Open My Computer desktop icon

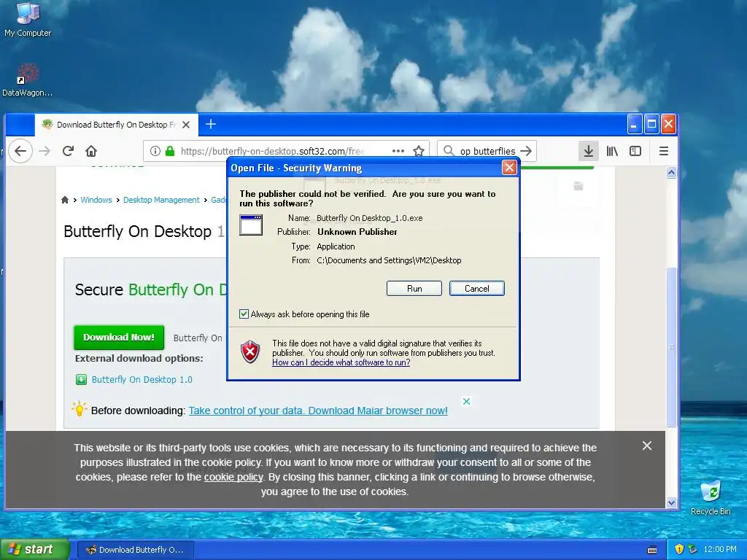pos(28,19)
